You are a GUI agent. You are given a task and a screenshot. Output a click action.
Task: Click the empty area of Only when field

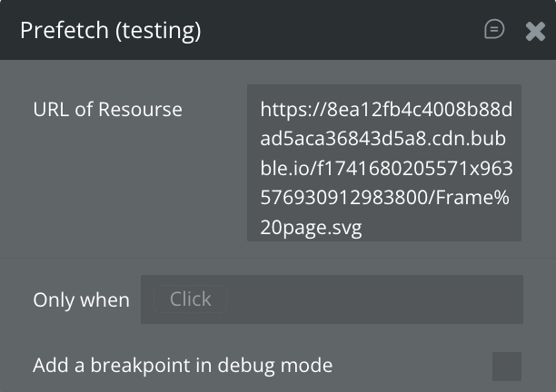pos(372,299)
